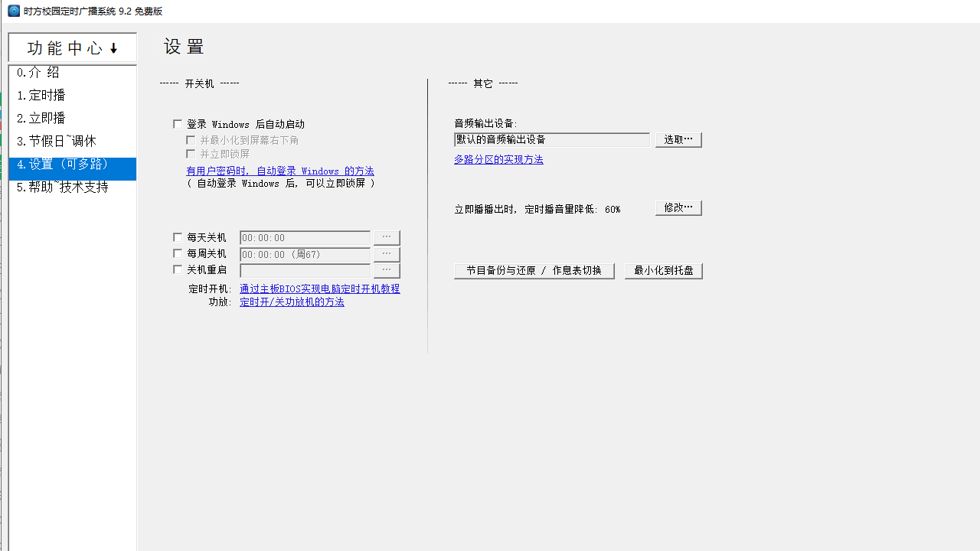Check 并最小化到屏幕右下角 option
Image resolution: width=980 pixels, height=551 pixels.
(x=191, y=140)
